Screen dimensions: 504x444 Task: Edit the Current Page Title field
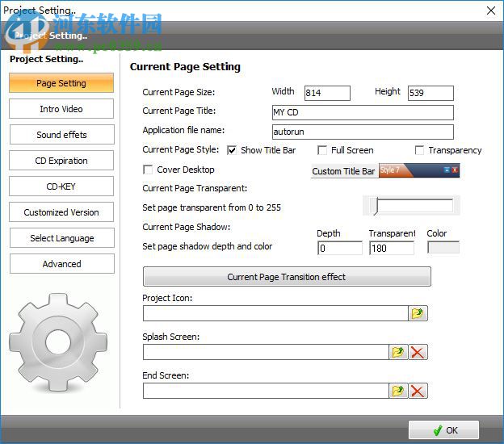click(363, 112)
